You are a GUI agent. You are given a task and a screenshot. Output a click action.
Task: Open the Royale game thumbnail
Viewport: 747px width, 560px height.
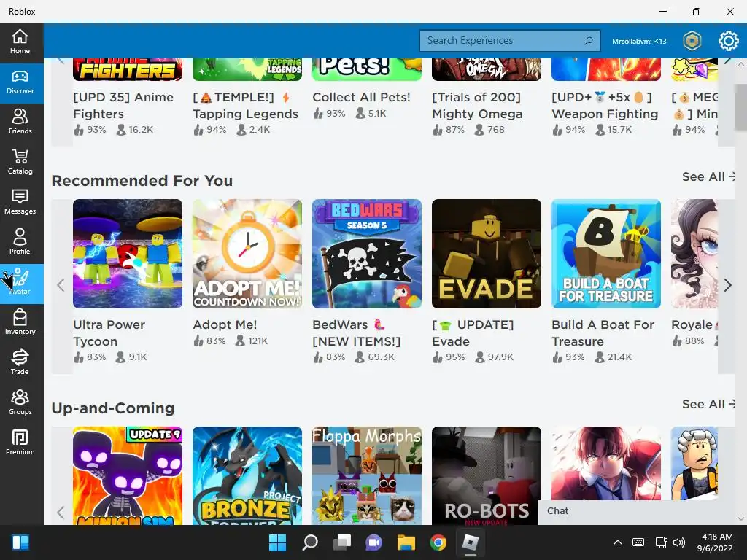point(694,254)
